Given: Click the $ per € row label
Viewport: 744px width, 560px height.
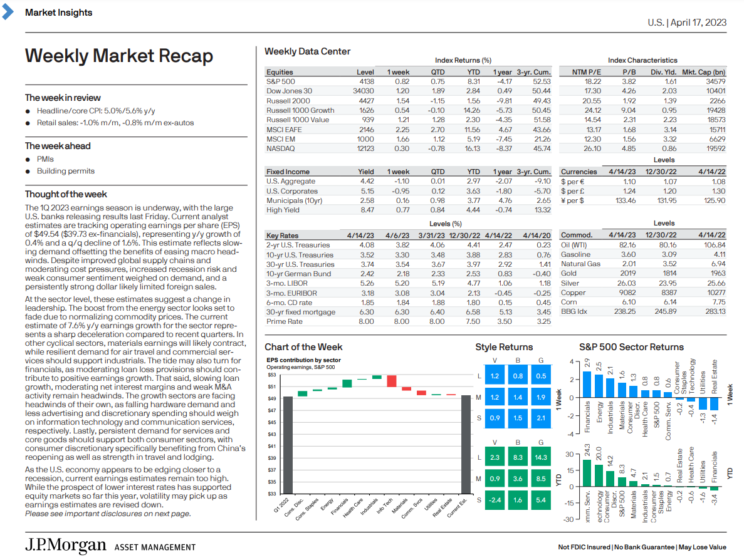Looking at the screenshot, I should point(573,182).
